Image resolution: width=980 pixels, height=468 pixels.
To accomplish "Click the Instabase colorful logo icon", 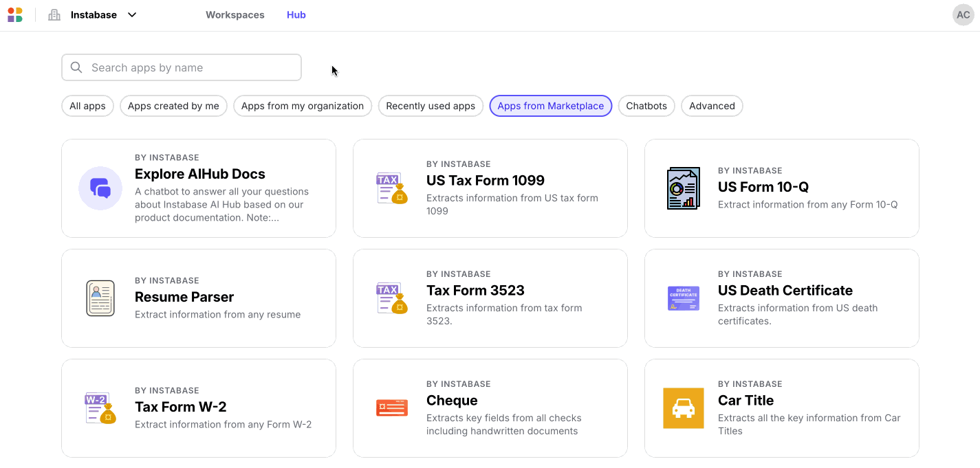I will 15,15.
